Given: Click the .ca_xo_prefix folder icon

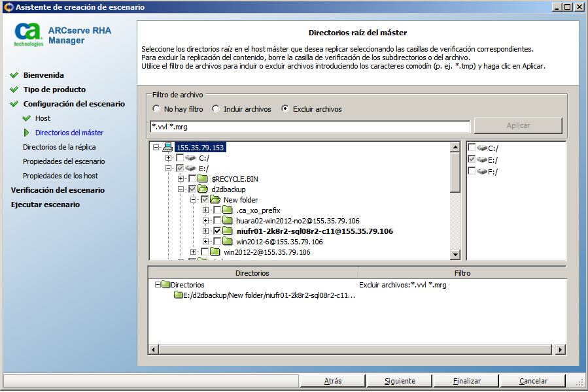Looking at the screenshot, I should pyautogui.click(x=228, y=210).
